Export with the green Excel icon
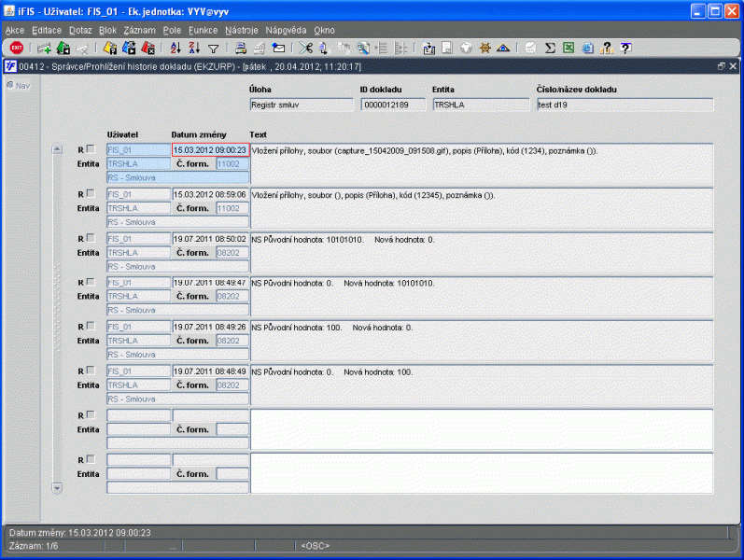The height and width of the screenshot is (560, 744). 569,48
